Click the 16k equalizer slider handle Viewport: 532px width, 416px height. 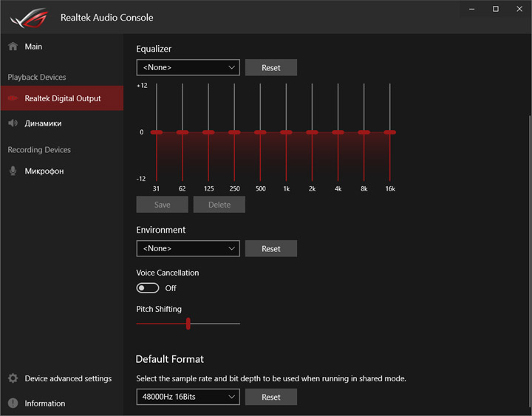coord(390,132)
